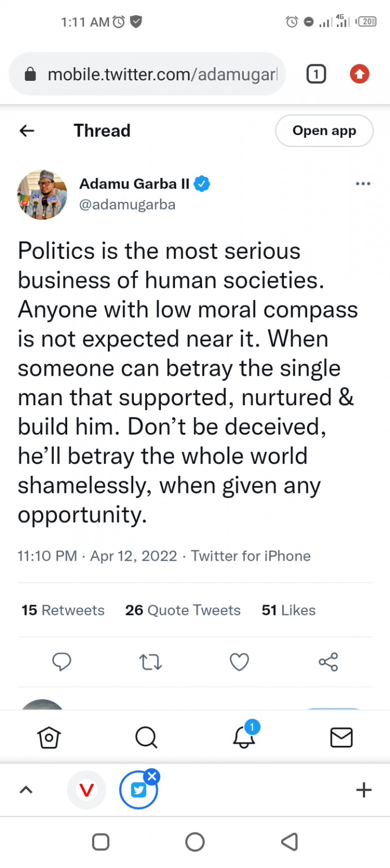This screenshot has height=868, width=390.
Task: Switch to the Vivaldi start tab
Action: point(86,790)
